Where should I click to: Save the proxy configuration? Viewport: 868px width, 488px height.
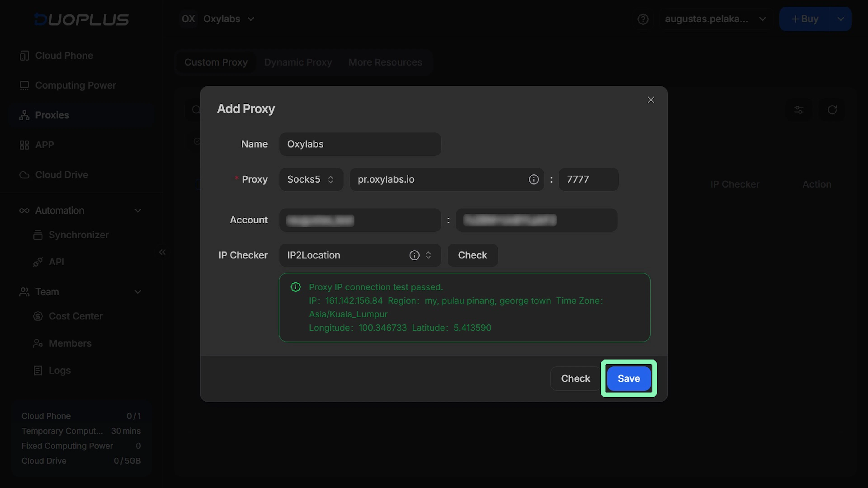629,379
